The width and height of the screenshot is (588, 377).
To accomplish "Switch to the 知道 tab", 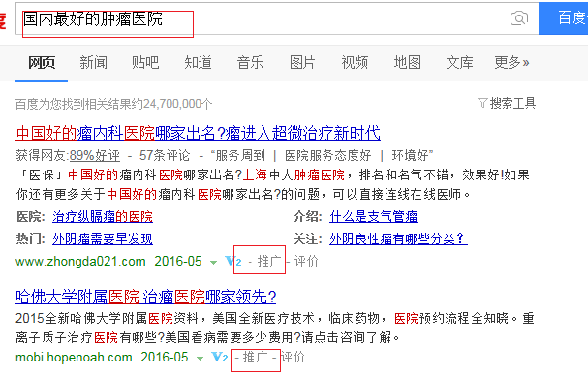I will 198,62.
